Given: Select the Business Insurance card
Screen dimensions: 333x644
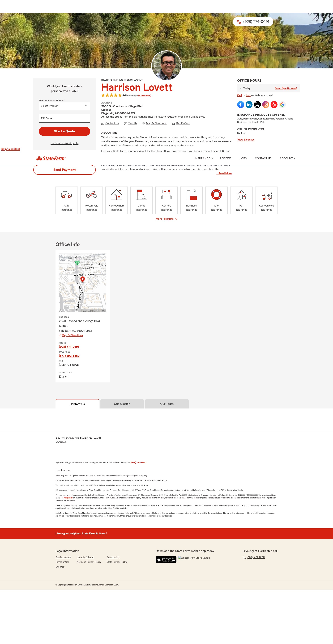Looking at the screenshot, I should (191, 200).
